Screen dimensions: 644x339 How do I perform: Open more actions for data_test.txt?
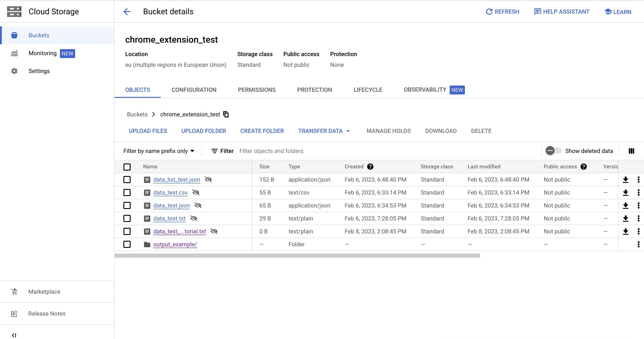638,219
